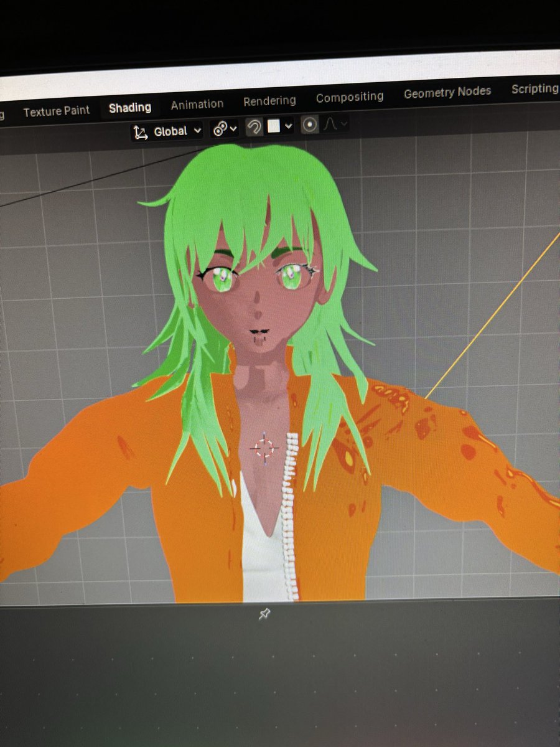Open the transform pivot point dropdown
Image resolution: width=560 pixels, height=747 pixels.
224,129
